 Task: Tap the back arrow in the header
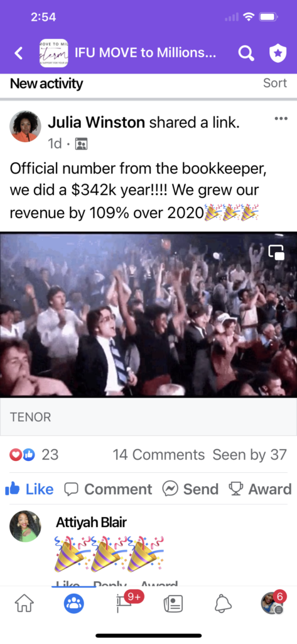point(18,53)
